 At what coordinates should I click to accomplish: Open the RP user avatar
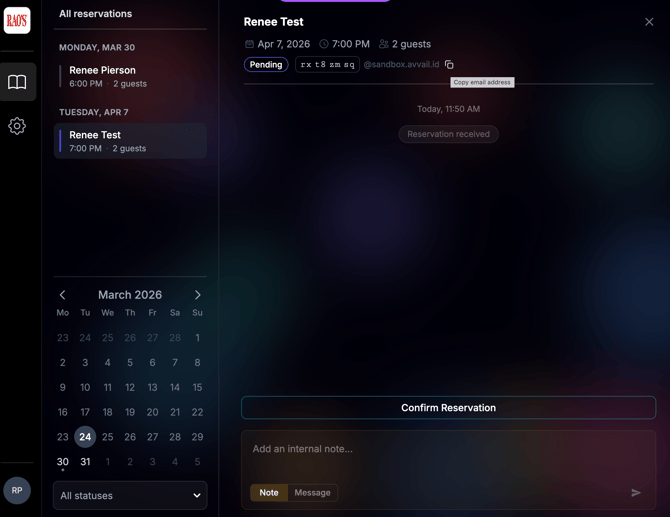point(17,491)
